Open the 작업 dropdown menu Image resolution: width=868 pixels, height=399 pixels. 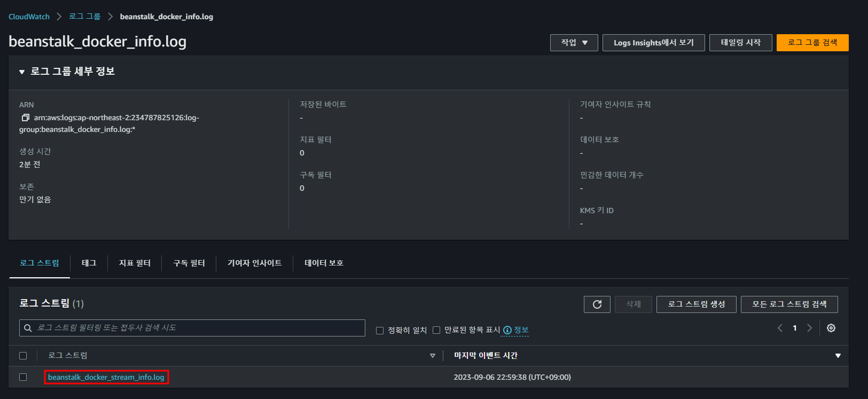click(x=574, y=43)
